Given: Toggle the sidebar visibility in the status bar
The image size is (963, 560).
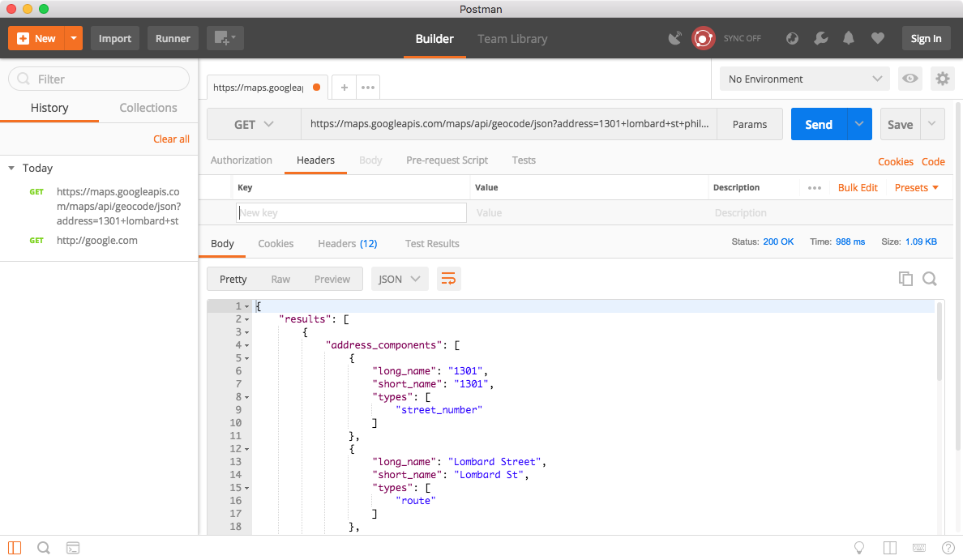Looking at the screenshot, I should [15, 548].
